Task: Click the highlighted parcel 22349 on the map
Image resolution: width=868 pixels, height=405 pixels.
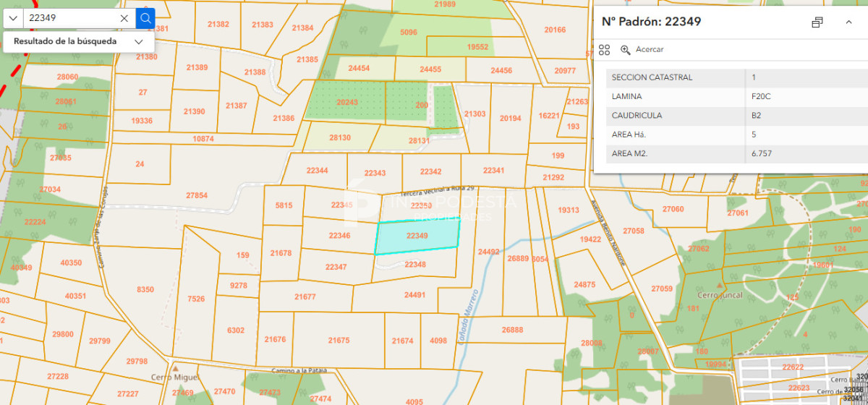Action: [x=417, y=236]
